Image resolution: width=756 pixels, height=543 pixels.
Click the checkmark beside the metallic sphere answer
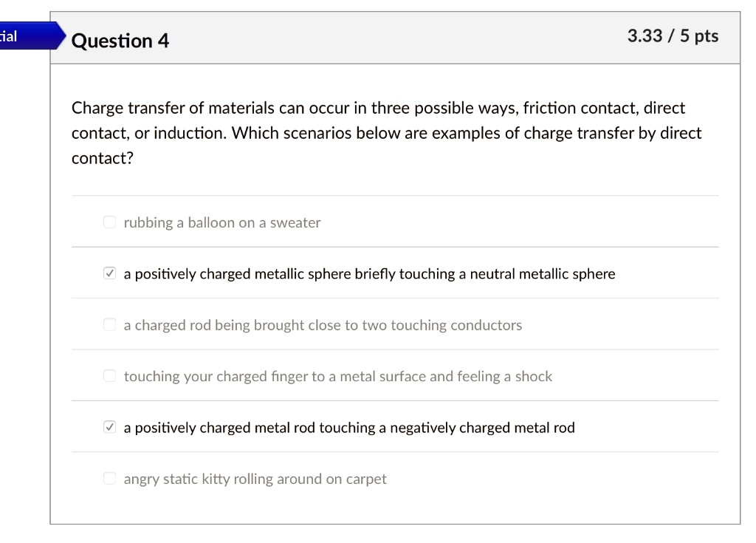pyautogui.click(x=109, y=273)
